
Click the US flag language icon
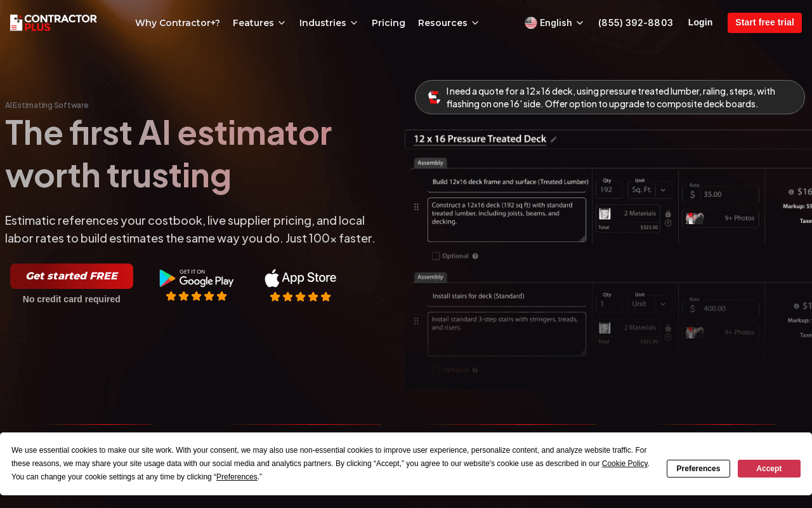pyautogui.click(x=531, y=23)
